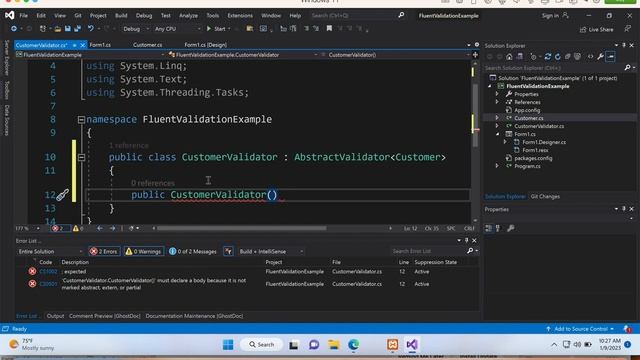Open the Output tab
Screen dimensions: 640x360
click(55, 316)
